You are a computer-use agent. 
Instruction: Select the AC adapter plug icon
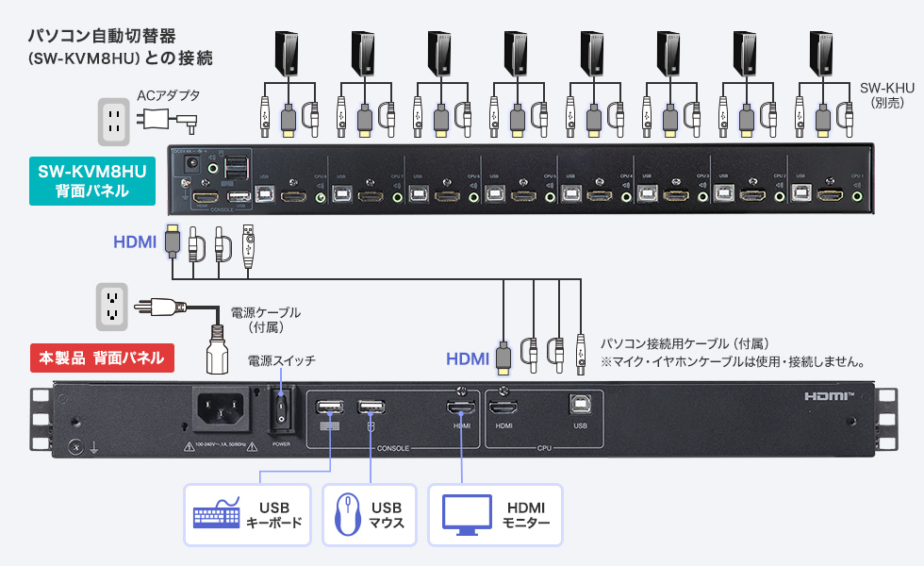pyautogui.click(x=167, y=121)
